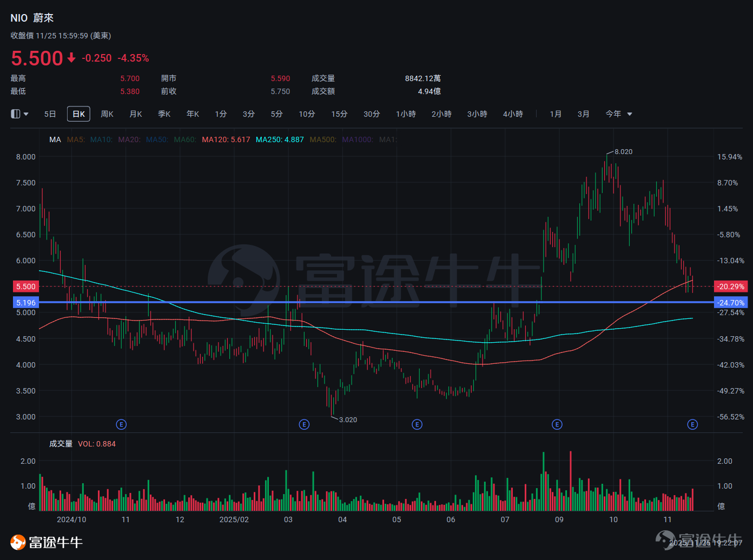Toggle the MA5 moving average line
The height and width of the screenshot is (560, 753).
click(76, 139)
